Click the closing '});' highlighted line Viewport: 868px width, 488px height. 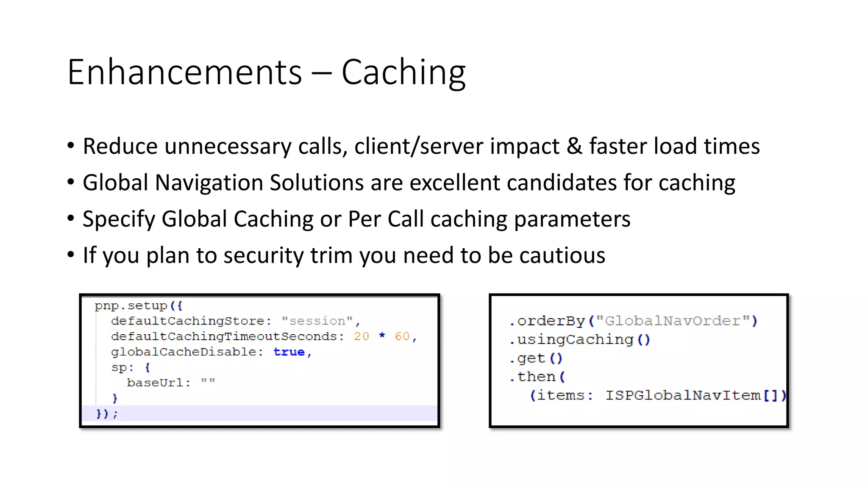pos(259,414)
